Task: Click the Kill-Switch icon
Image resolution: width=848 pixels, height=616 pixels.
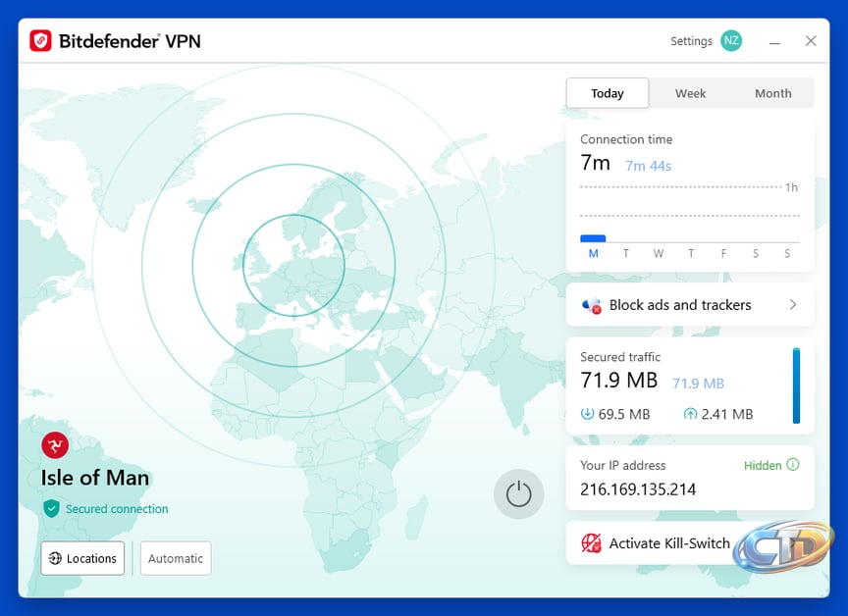Action: (591, 543)
